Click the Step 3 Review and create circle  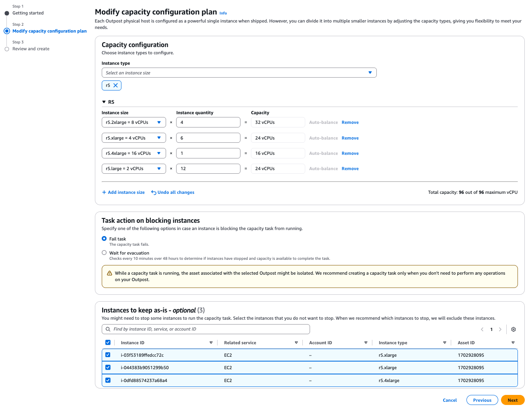(x=7, y=49)
